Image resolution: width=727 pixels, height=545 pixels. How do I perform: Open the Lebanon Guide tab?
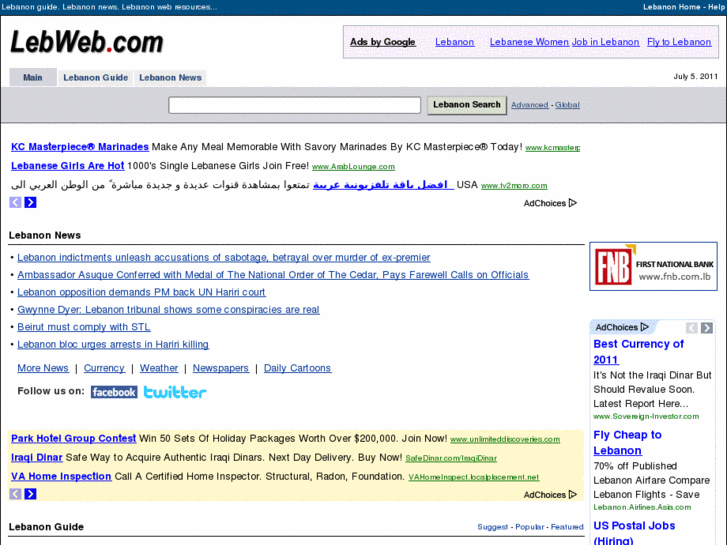click(96, 77)
